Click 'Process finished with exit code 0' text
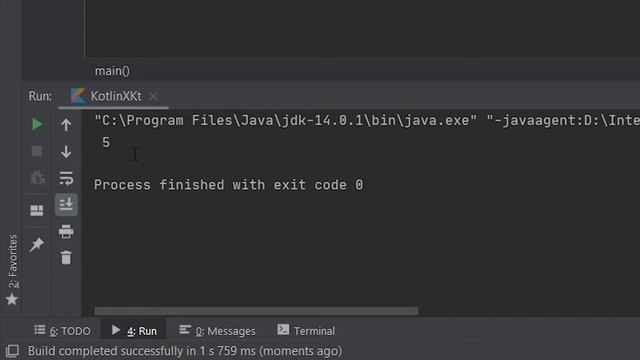The image size is (640, 360). tap(229, 185)
